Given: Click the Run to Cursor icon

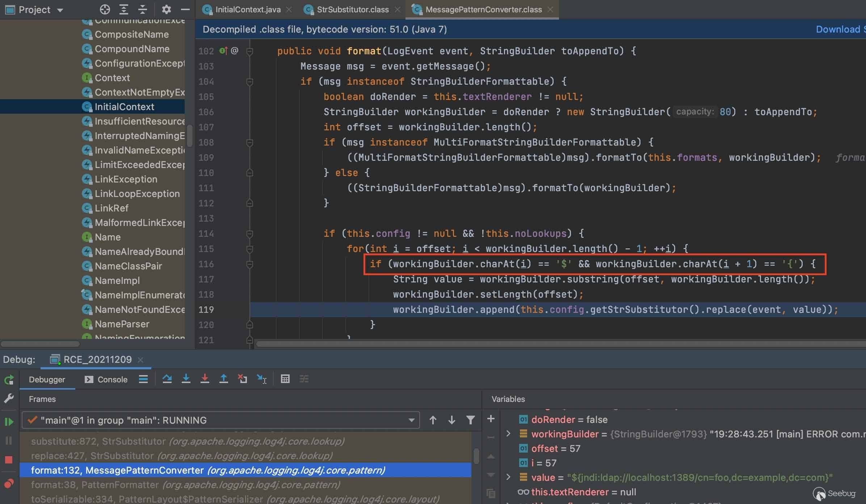Looking at the screenshot, I should coord(261,379).
